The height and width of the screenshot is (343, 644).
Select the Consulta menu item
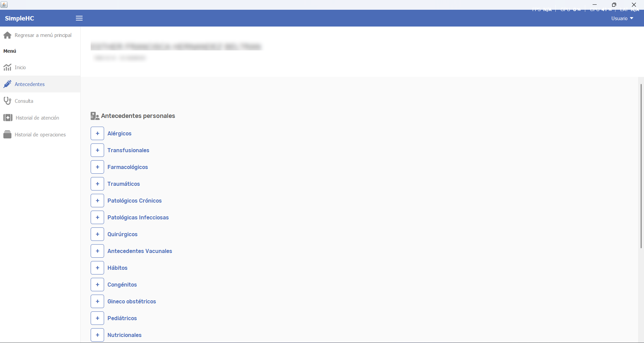point(40,101)
